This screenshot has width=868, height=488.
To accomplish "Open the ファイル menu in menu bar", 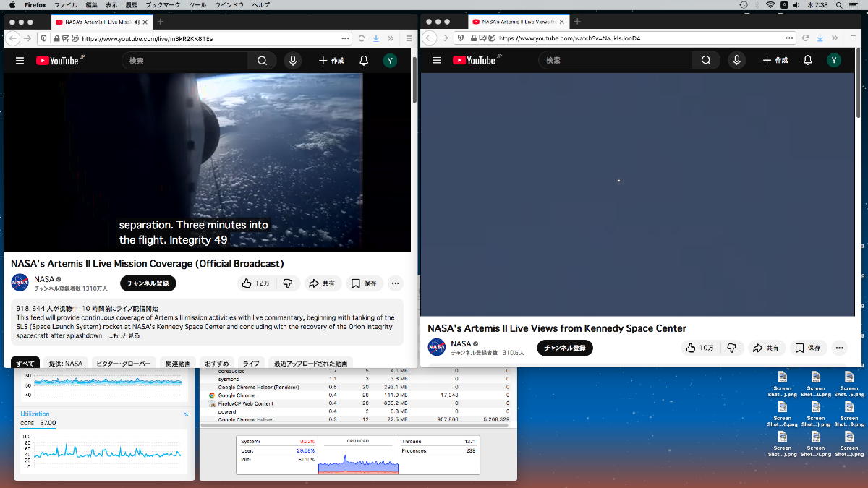I will point(66,5).
